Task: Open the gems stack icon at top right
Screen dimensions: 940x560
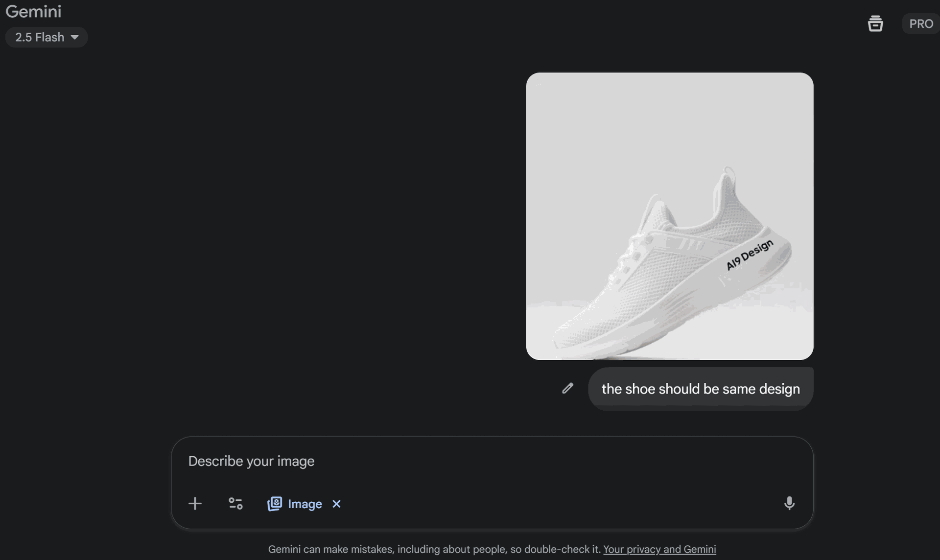Action: (875, 23)
